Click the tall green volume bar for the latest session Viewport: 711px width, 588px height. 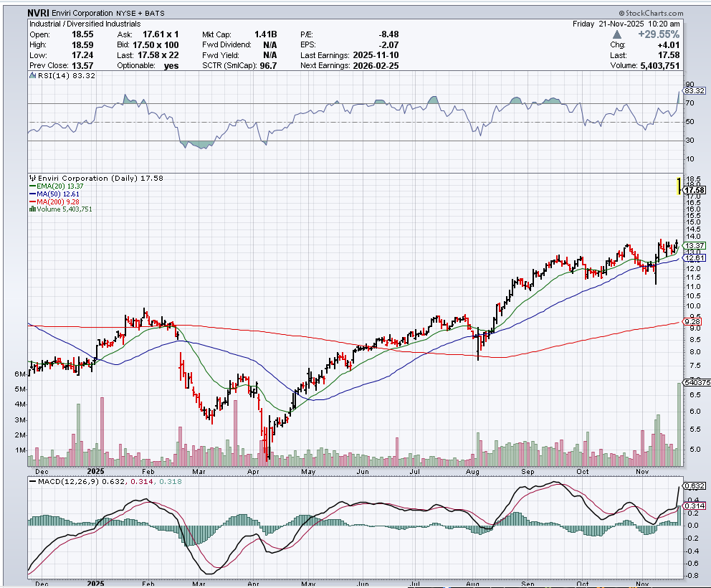(x=679, y=423)
